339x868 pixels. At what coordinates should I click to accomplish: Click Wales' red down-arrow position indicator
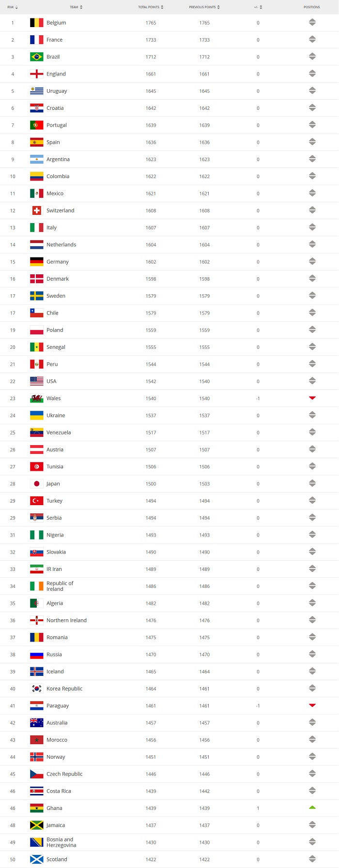click(x=312, y=398)
